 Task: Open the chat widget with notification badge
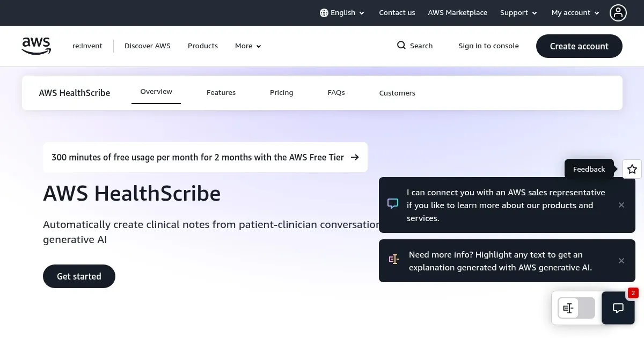[x=618, y=308]
